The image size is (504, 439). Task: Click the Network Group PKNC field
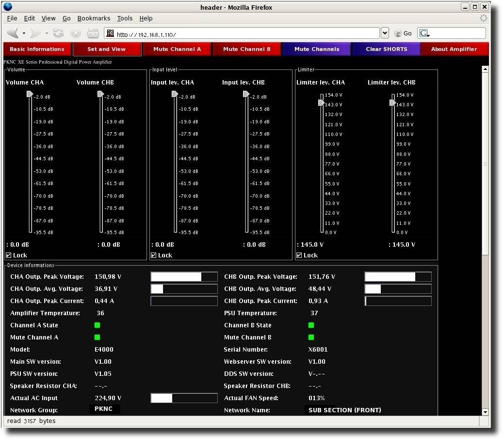105,409
